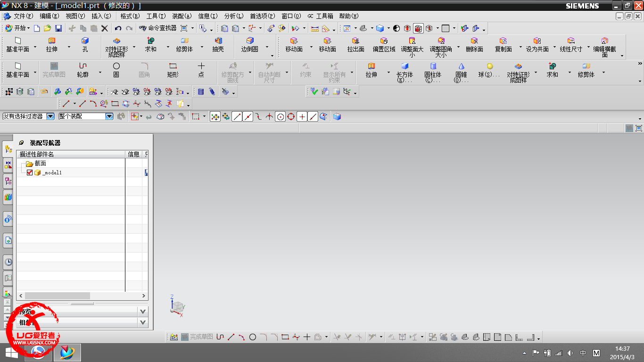Create a 球 sphere primitive
644x362 pixels.
[490, 70]
